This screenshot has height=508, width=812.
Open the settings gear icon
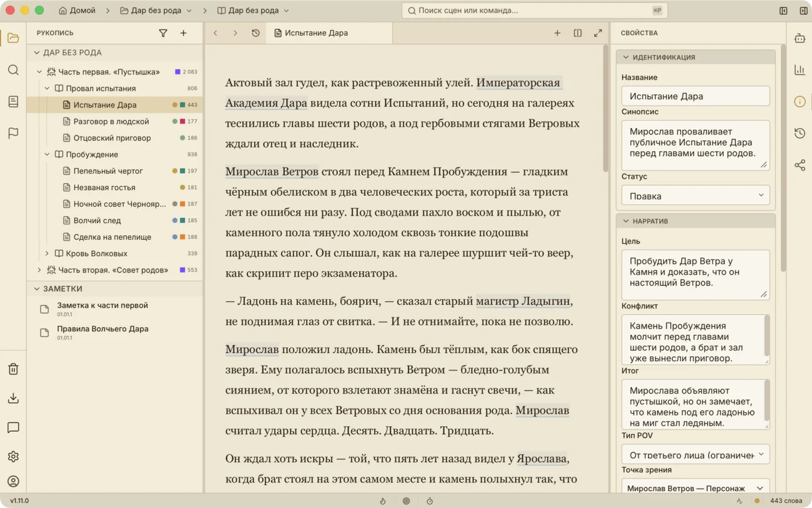(x=13, y=457)
